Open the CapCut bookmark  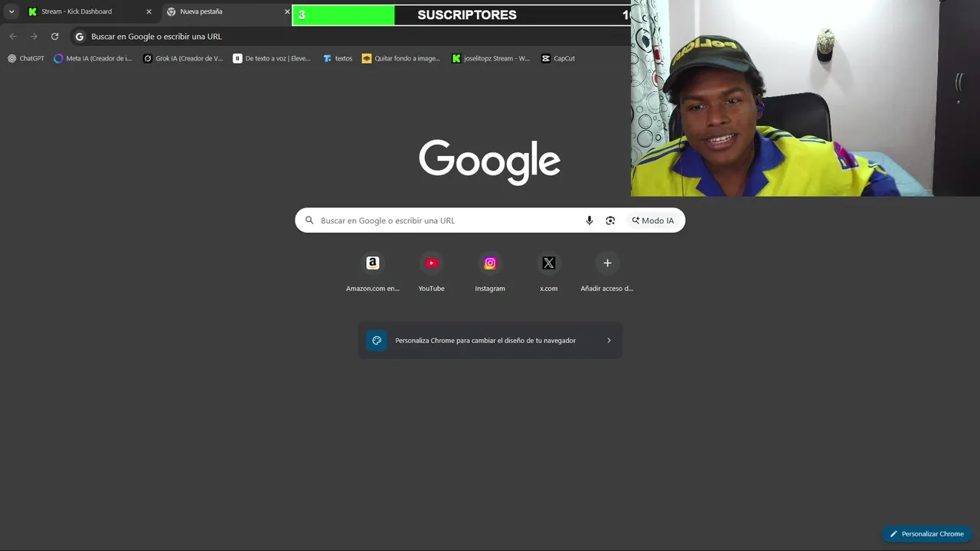pos(558,58)
